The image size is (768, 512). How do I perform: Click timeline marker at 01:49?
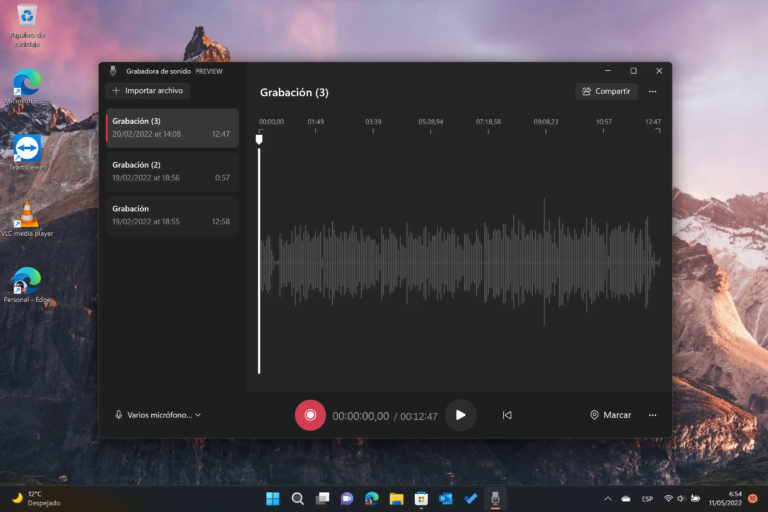click(315, 122)
